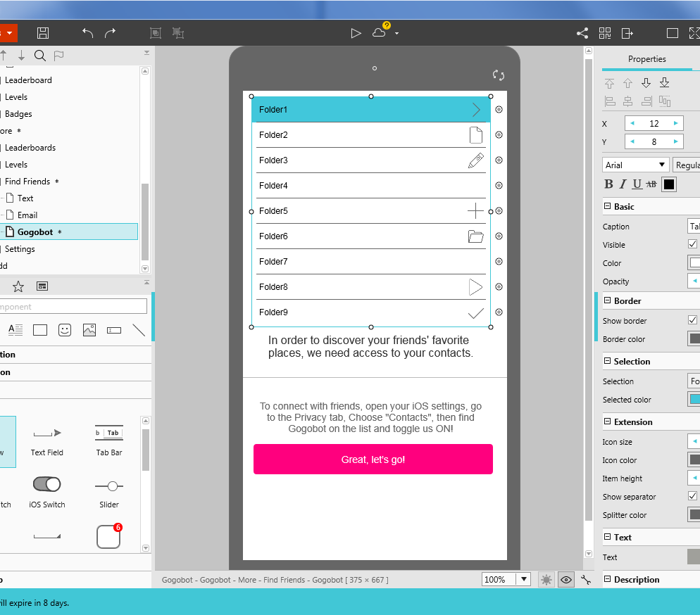Undo the last action

pyautogui.click(x=87, y=33)
